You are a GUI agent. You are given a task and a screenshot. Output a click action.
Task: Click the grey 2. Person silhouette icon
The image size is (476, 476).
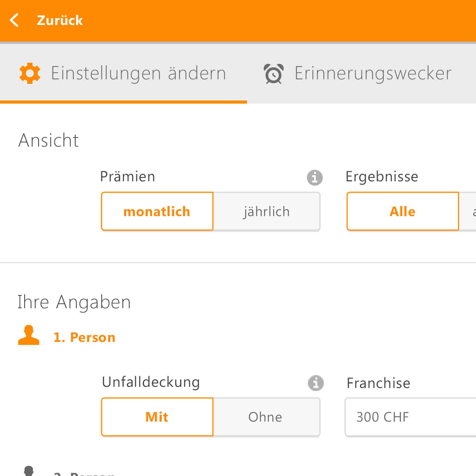point(29,471)
